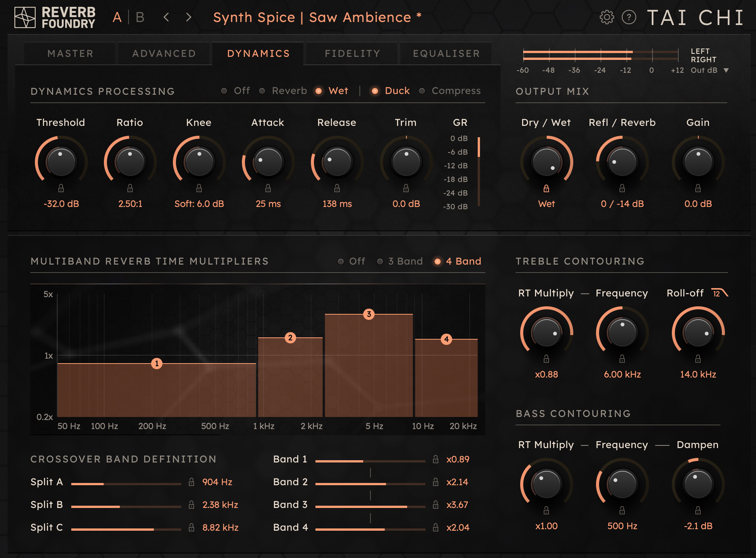Select Reverb dynamics processing mode

click(283, 91)
